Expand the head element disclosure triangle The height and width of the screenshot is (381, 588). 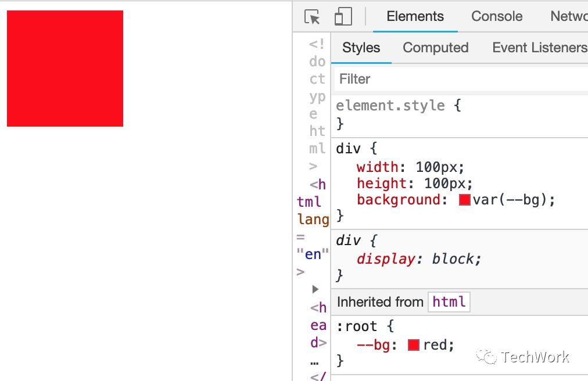pyautogui.click(x=315, y=289)
